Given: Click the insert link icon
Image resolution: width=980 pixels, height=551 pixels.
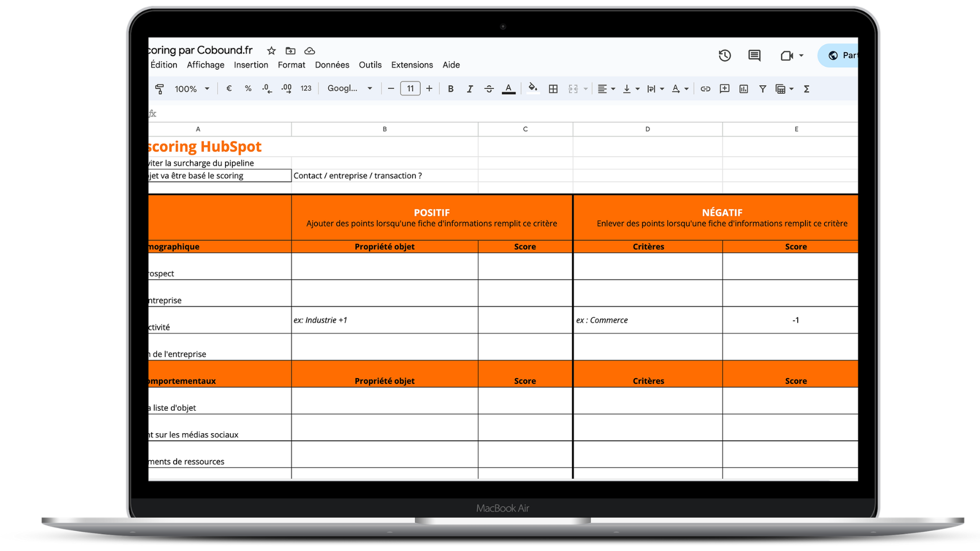Looking at the screenshot, I should click(x=705, y=89).
